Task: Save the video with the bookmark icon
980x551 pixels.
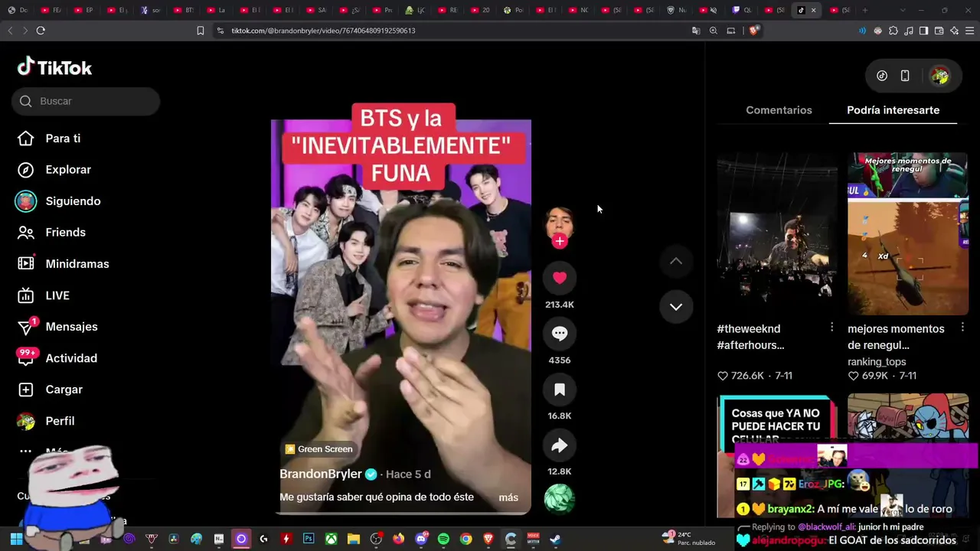Action: [x=560, y=390]
